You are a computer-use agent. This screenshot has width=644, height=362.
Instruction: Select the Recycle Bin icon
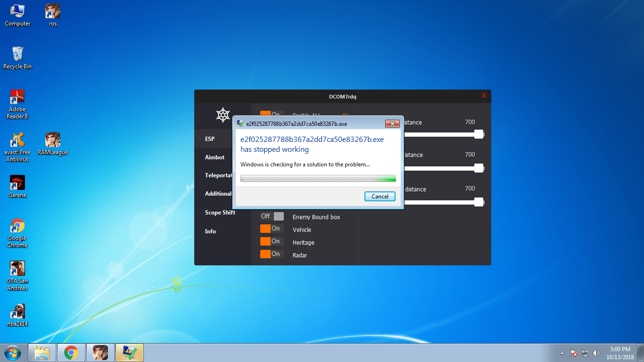pos(17,58)
